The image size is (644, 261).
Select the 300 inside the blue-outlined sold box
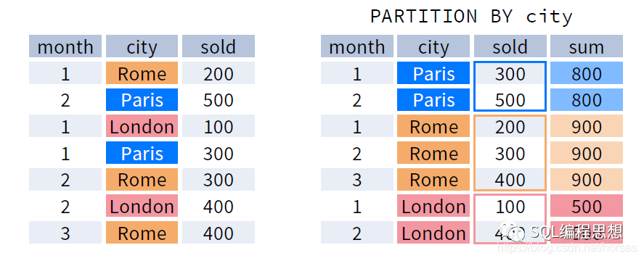(510, 73)
